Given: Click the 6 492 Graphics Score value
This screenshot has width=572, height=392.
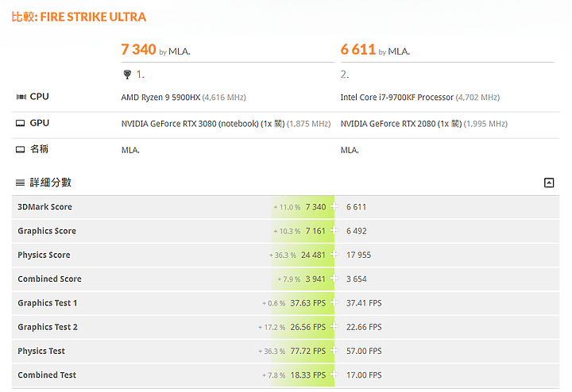Looking at the screenshot, I should point(357,231).
